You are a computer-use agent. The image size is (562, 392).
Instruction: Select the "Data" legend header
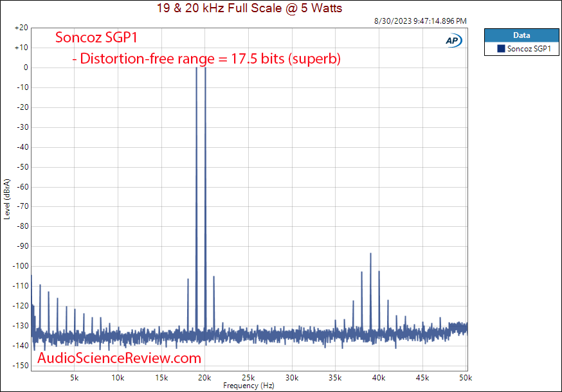click(521, 35)
